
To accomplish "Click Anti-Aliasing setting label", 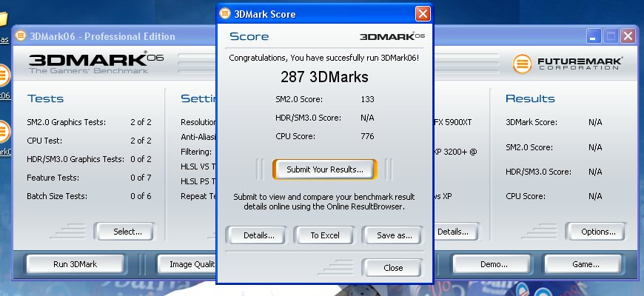I will pyautogui.click(x=198, y=137).
